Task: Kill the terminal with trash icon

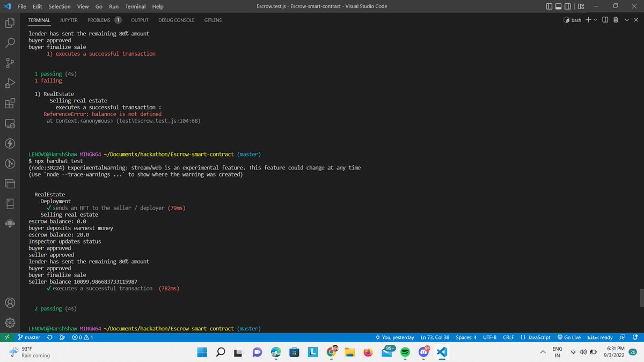Action: 616,20
